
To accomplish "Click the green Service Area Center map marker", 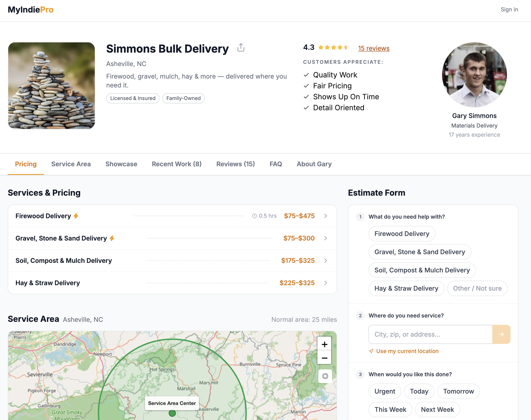I will (x=172, y=413).
